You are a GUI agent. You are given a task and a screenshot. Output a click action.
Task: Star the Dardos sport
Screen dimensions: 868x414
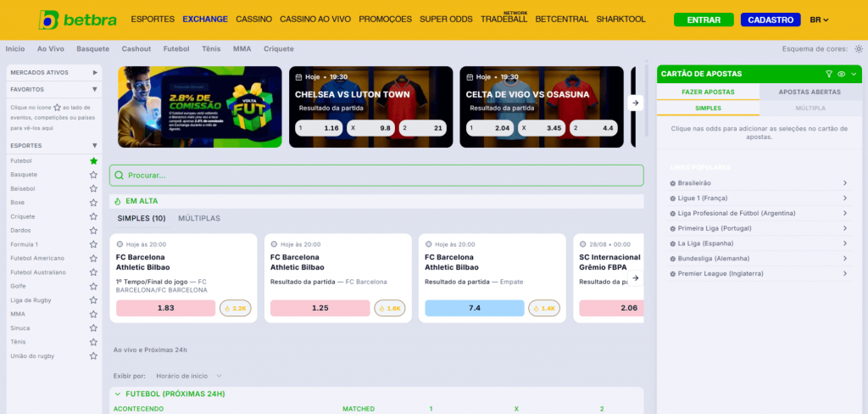[x=93, y=231]
